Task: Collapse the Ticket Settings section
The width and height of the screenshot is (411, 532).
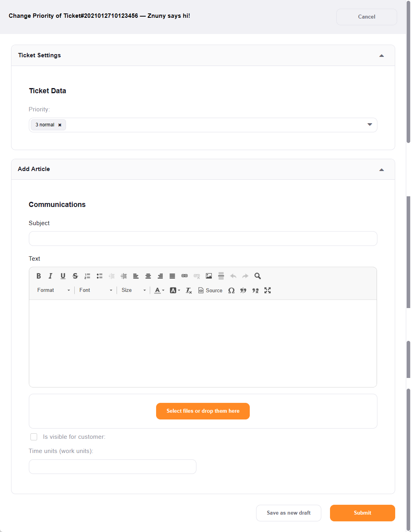Action: pyautogui.click(x=381, y=56)
